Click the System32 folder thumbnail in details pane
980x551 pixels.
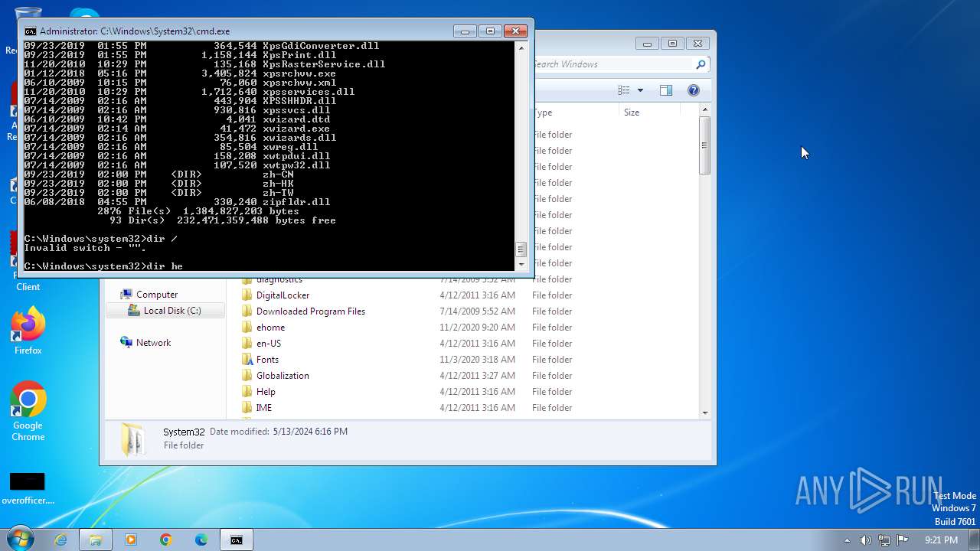[x=132, y=439]
